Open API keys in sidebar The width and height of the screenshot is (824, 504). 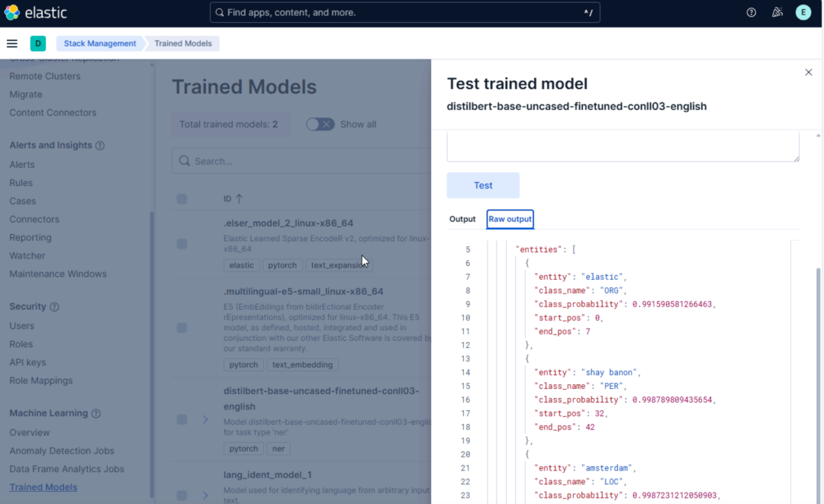tap(28, 362)
